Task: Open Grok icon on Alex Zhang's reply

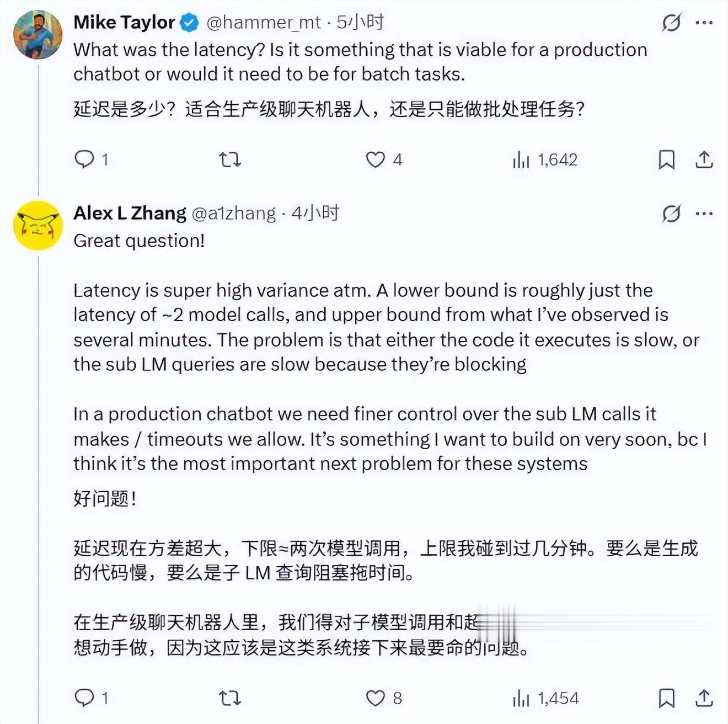Action: click(671, 214)
